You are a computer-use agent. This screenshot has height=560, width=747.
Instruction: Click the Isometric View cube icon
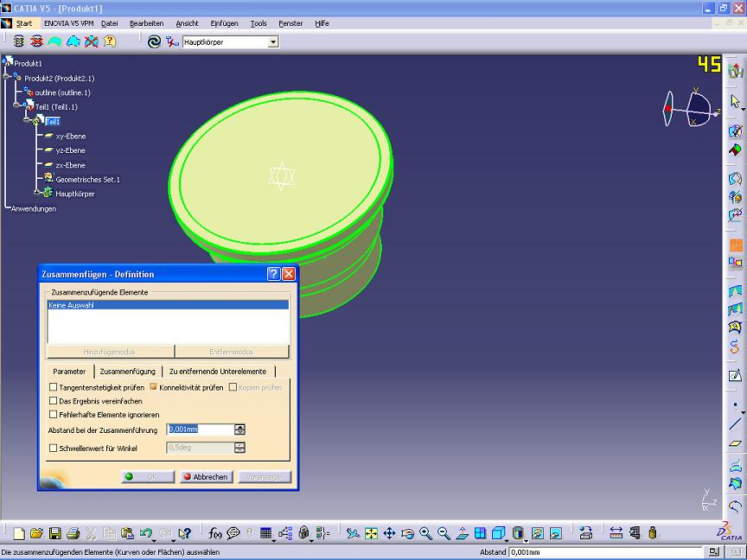[x=498, y=533]
